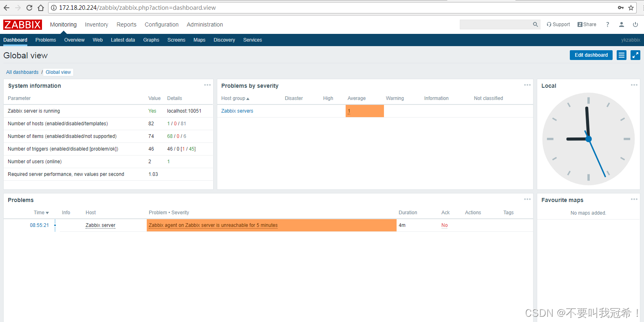Click the Zabbix logo

(x=22, y=24)
